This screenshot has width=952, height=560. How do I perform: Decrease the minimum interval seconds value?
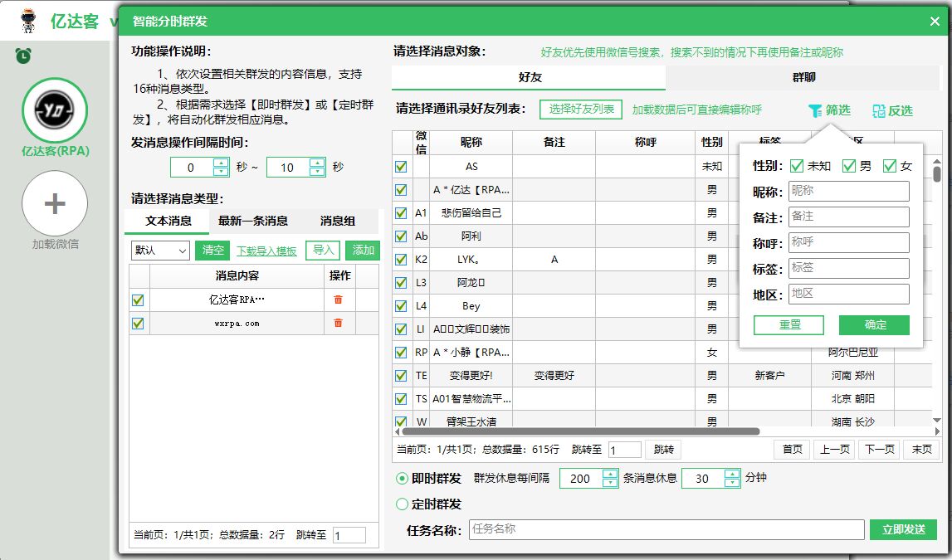pos(221,172)
